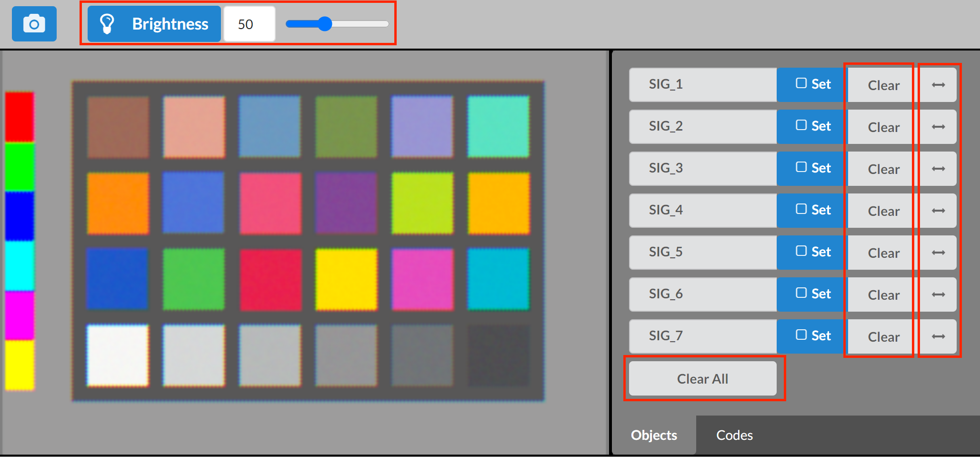Clear the SIG_7 signature
Image resolution: width=980 pixels, height=457 pixels.
coord(883,336)
